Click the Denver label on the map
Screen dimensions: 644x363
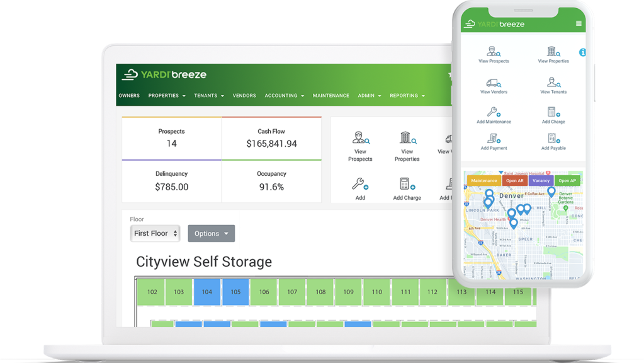coord(511,196)
